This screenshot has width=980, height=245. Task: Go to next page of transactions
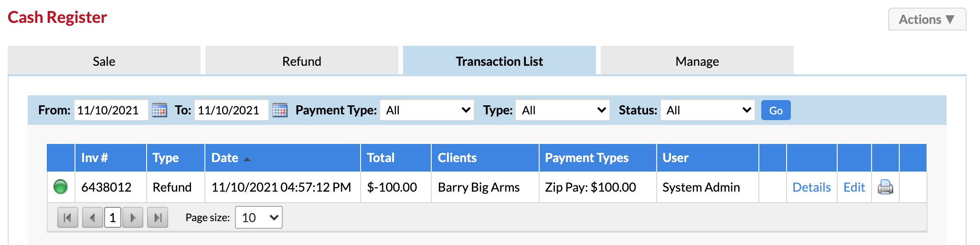(x=133, y=218)
